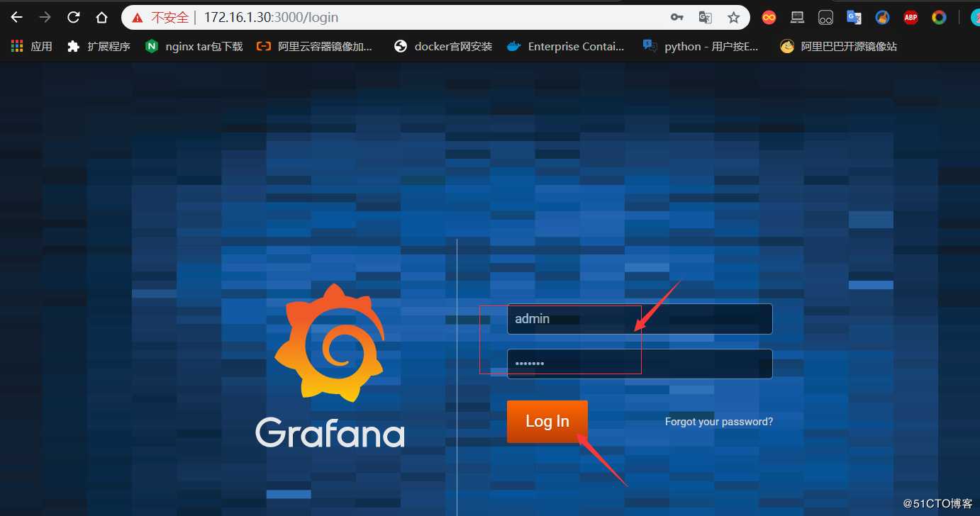Image resolution: width=980 pixels, height=516 pixels.
Task: Click the browser forward arrow
Action: [45, 17]
